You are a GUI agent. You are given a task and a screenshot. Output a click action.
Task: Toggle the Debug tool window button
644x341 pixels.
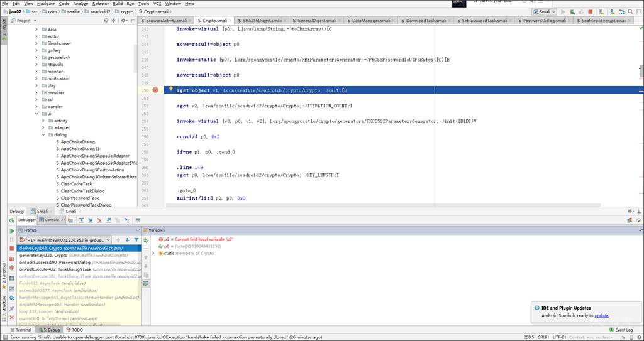click(x=49, y=330)
